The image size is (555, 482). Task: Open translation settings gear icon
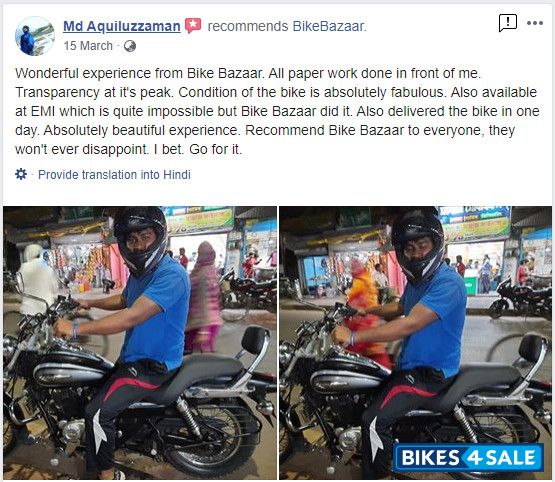coord(21,174)
